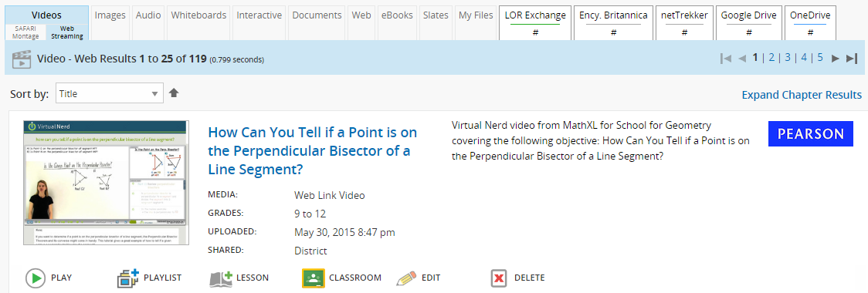Share to Google Classroom icon
The height and width of the screenshot is (293, 868).
click(x=313, y=278)
